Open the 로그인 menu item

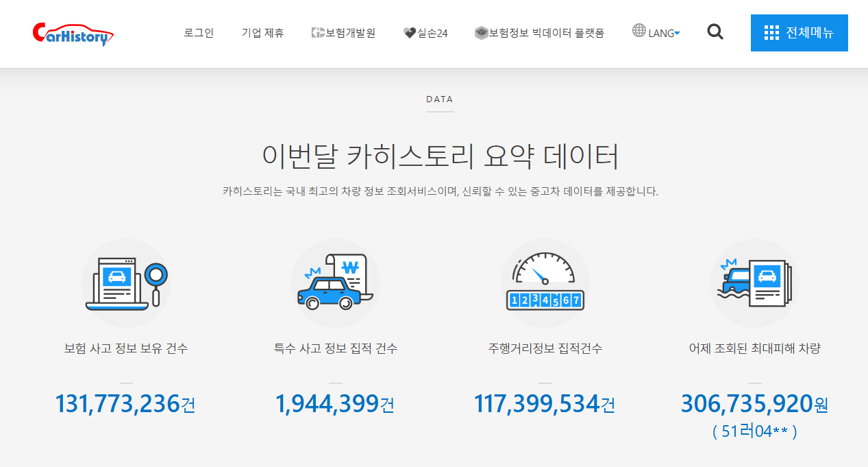[x=199, y=33]
